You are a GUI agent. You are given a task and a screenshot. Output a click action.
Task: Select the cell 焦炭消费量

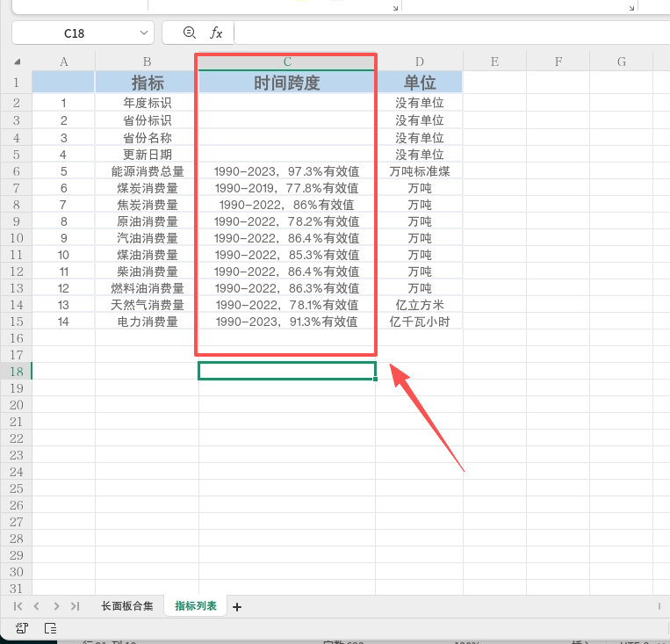[x=147, y=205]
